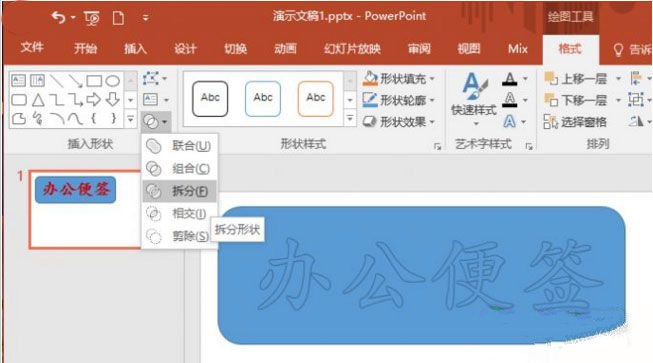653x363 pixels.
Task: Open 形状效果 shape effects options
Action: point(399,122)
